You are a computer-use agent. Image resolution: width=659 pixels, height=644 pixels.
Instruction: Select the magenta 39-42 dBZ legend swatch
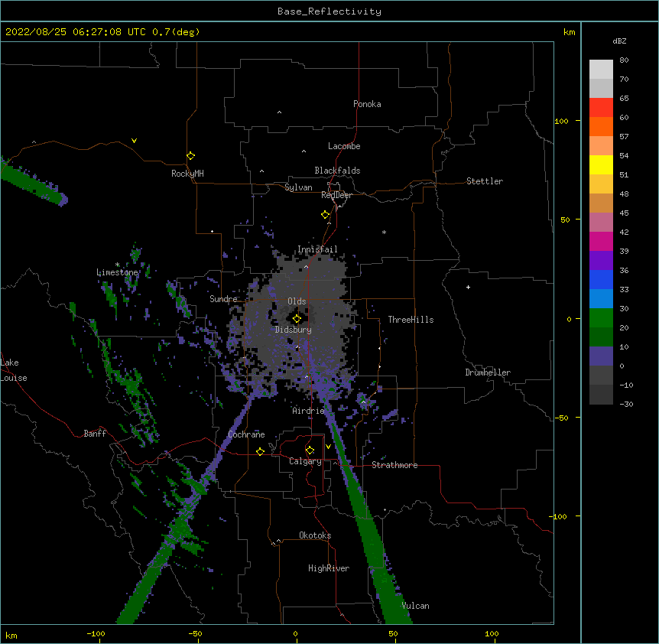[601, 241]
